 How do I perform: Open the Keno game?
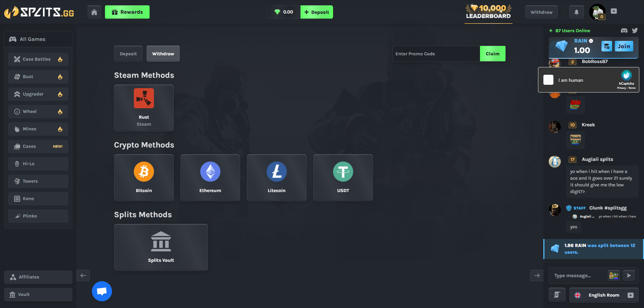(38, 199)
